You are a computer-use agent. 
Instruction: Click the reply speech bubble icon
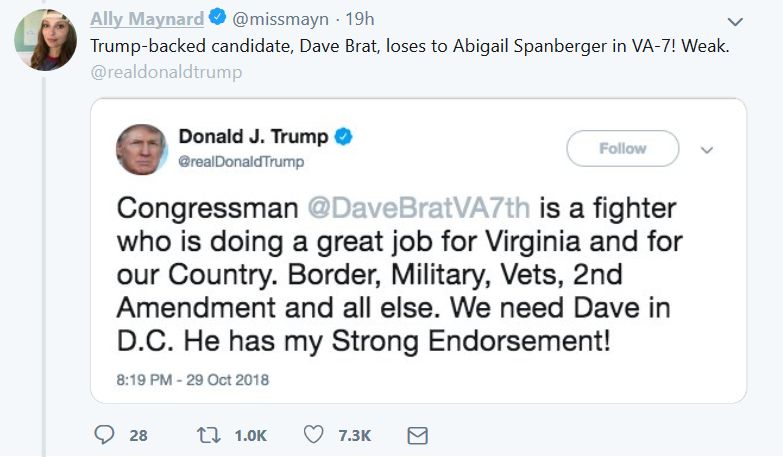point(105,435)
